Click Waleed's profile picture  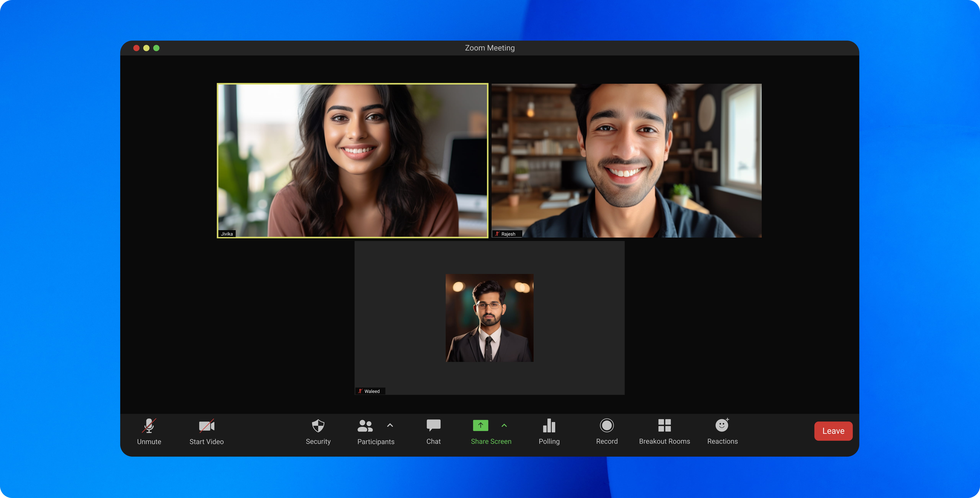click(490, 318)
